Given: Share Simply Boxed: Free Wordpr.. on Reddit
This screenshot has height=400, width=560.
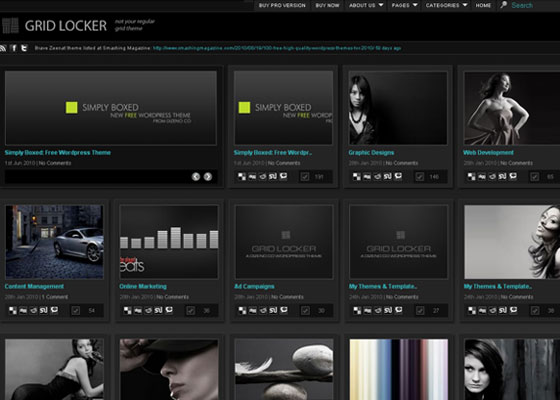Looking at the screenshot, I should (x=262, y=176).
